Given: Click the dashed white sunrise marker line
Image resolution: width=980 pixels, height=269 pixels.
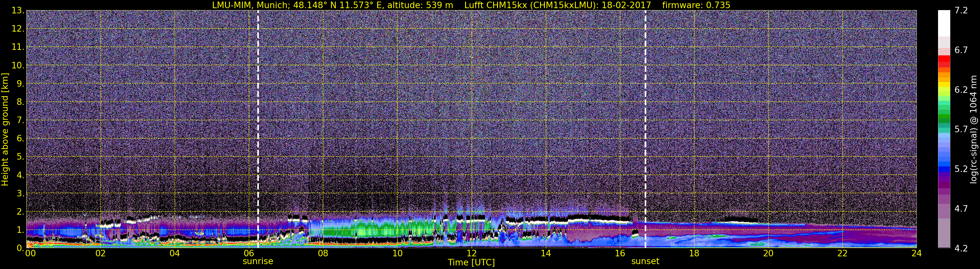Looking at the screenshot, I should [x=258, y=129].
